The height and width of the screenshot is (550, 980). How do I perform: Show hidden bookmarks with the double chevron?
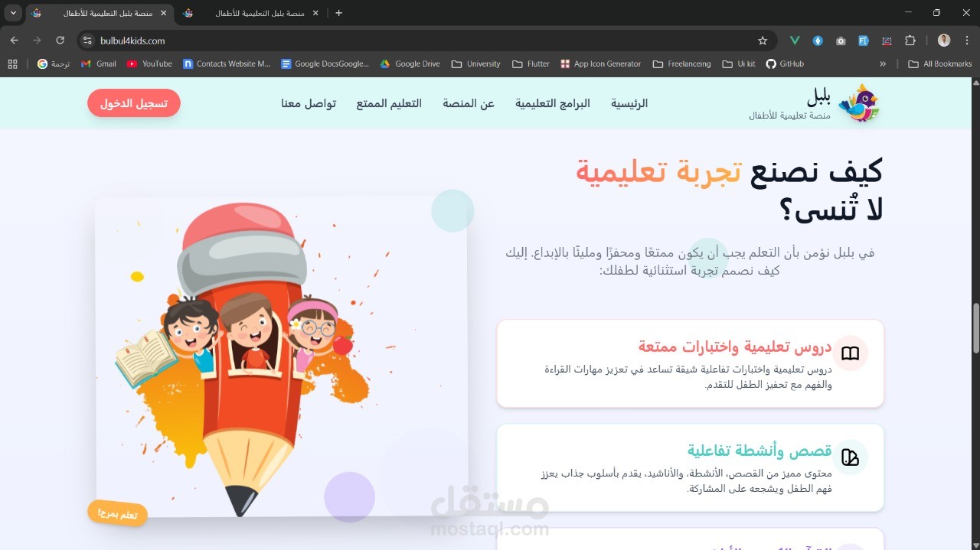[x=883, y=64]
